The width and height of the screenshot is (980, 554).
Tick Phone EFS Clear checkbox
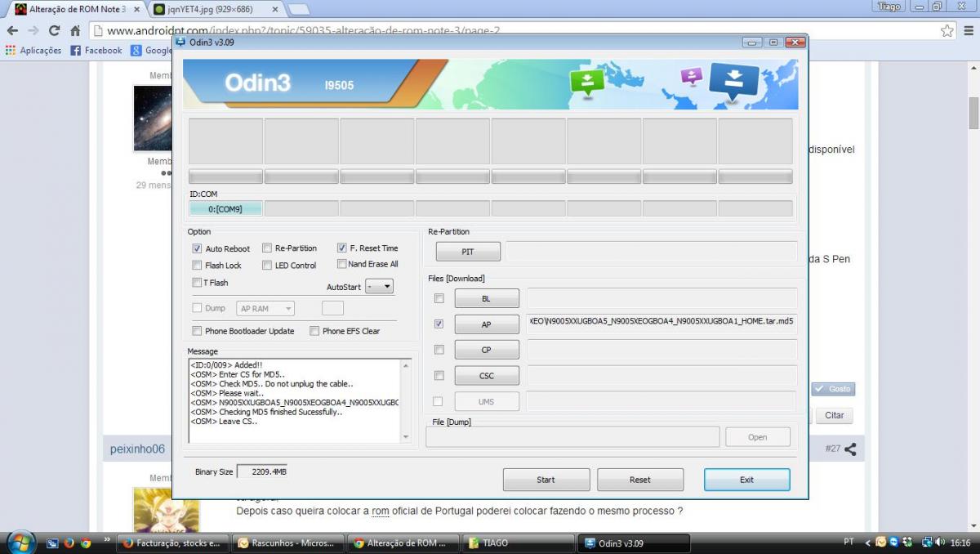314,331
